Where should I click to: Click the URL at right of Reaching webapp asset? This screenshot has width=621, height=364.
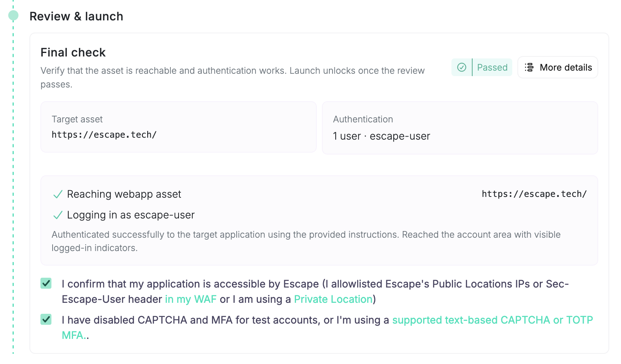[x=534, y=194]
